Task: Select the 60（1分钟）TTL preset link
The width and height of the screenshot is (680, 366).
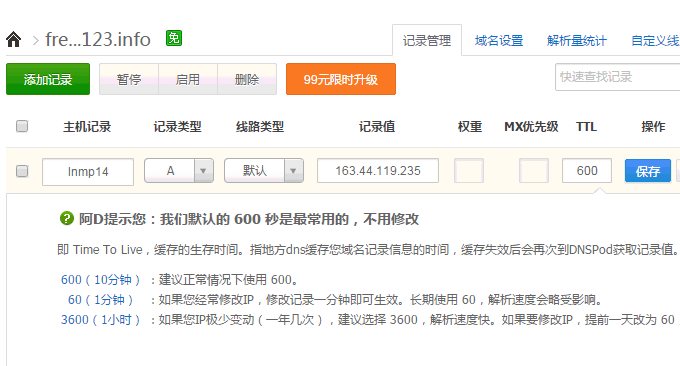Action: pyautogui.click(x=100, y=300)
